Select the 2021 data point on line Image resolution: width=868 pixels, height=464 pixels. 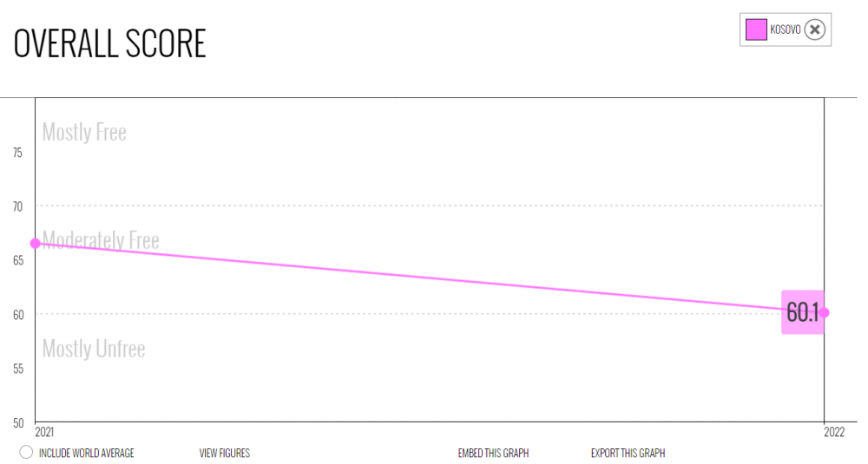pos(36,244)
